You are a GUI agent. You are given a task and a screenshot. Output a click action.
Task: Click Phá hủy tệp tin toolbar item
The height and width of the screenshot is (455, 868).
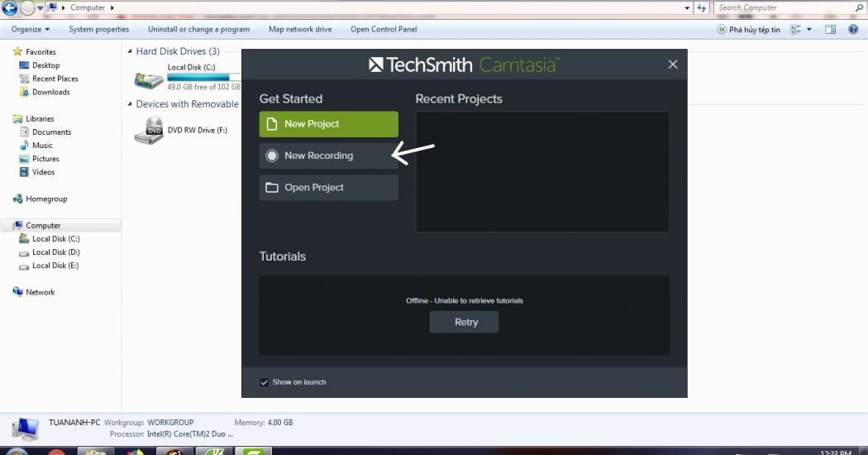748,30
